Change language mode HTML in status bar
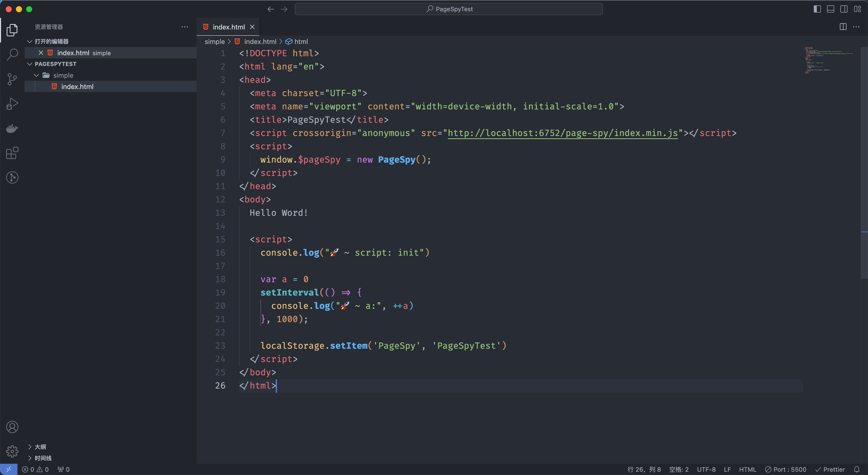Screen dimensions: 868x475 [747, 469]
